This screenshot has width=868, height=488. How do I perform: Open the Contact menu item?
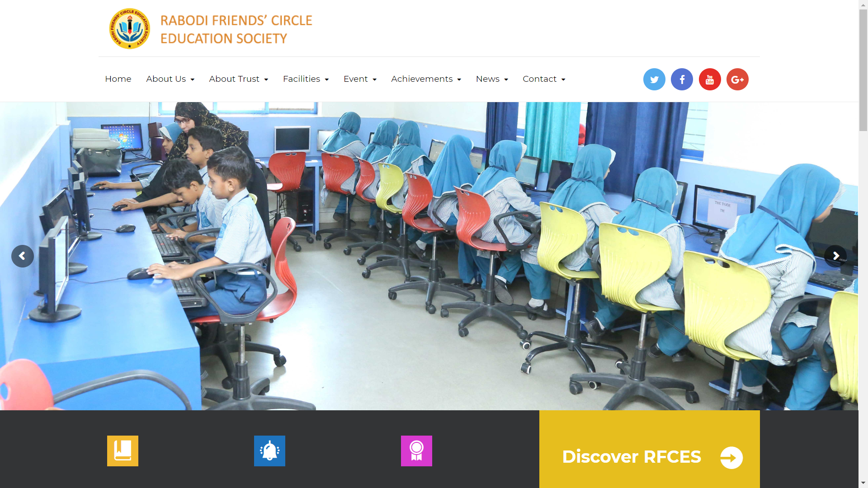pos(544,79)
